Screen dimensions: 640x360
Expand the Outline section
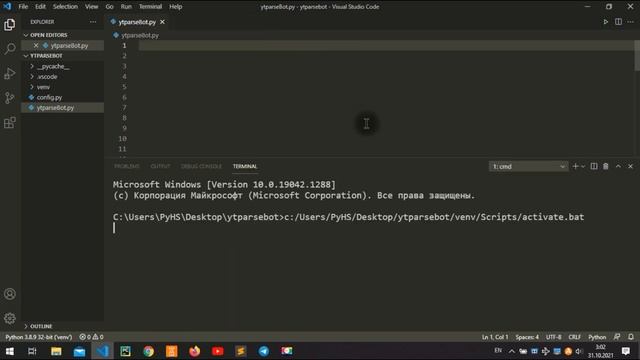(x=62, y=326)
